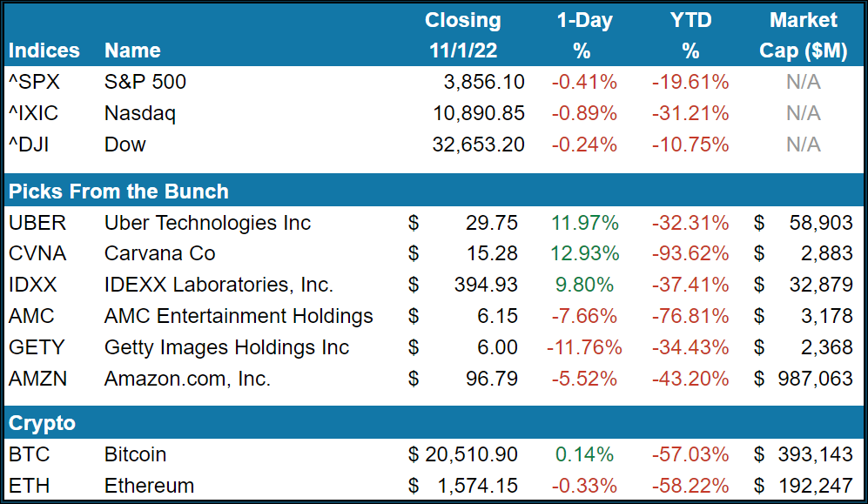
Task: Click the Market Cap ($M) column header
Action: (x=803, y=36)
